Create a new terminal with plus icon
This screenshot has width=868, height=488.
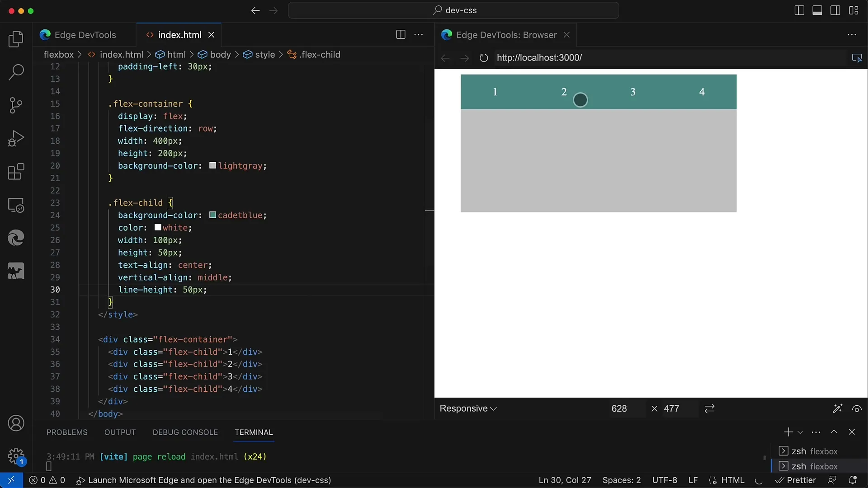[788, 432]
